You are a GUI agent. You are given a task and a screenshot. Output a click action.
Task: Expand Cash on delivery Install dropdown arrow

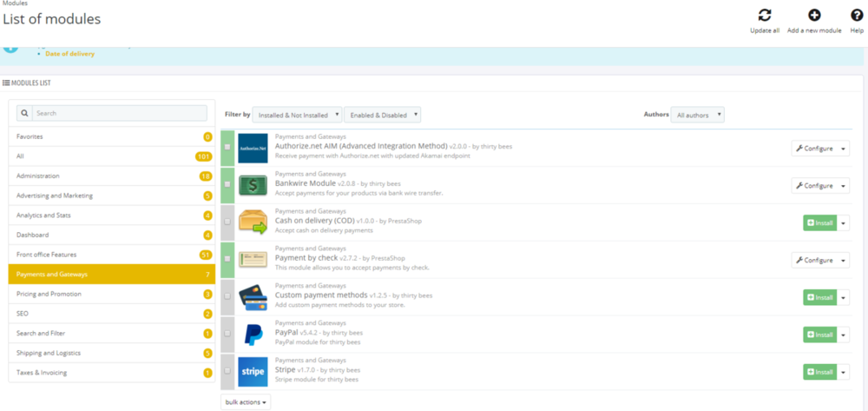click(x=844, y=222)
